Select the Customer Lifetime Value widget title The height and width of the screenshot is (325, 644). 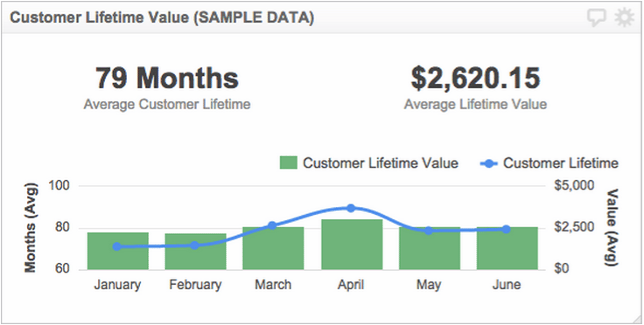click(162, 17)
